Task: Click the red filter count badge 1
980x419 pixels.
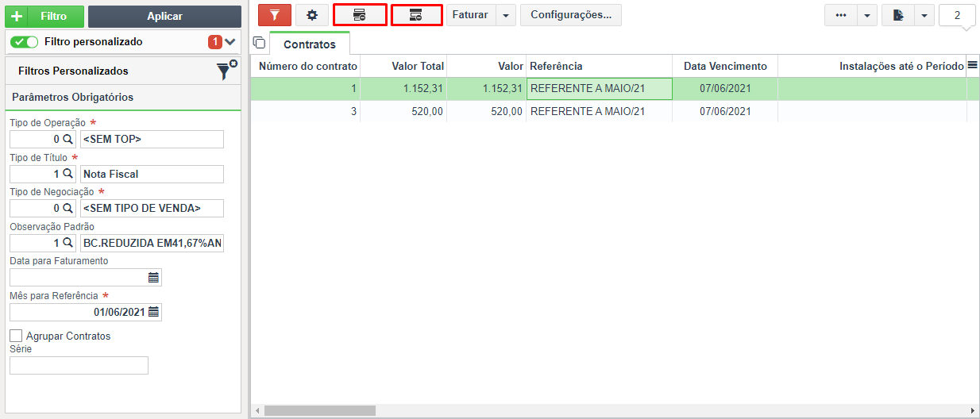Action: [214, 42]
